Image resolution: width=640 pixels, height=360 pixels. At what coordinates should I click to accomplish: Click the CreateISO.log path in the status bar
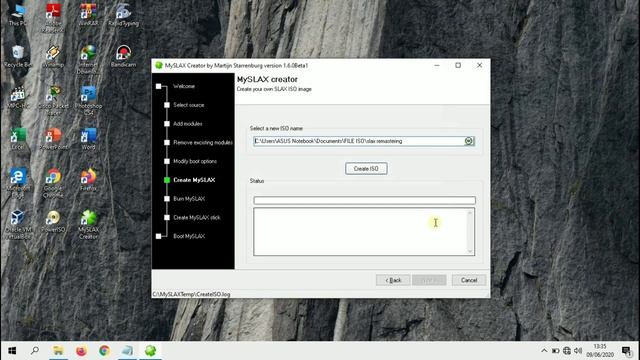coord(191,294)
